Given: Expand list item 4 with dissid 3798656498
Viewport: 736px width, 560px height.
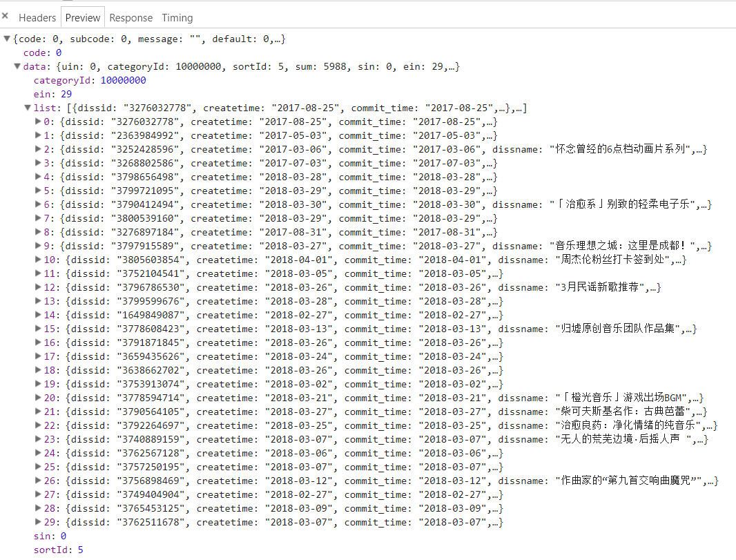Looking at the screenshot, I should tap(38, 177).
